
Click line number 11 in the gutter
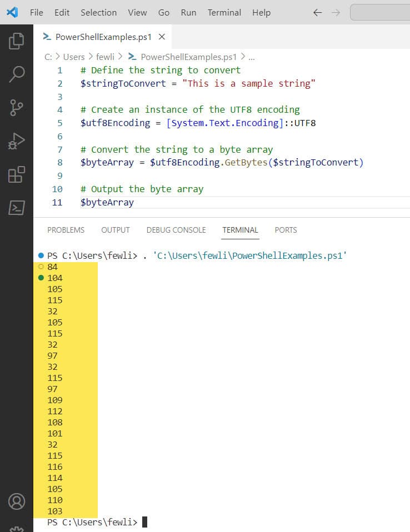[57, 203]
